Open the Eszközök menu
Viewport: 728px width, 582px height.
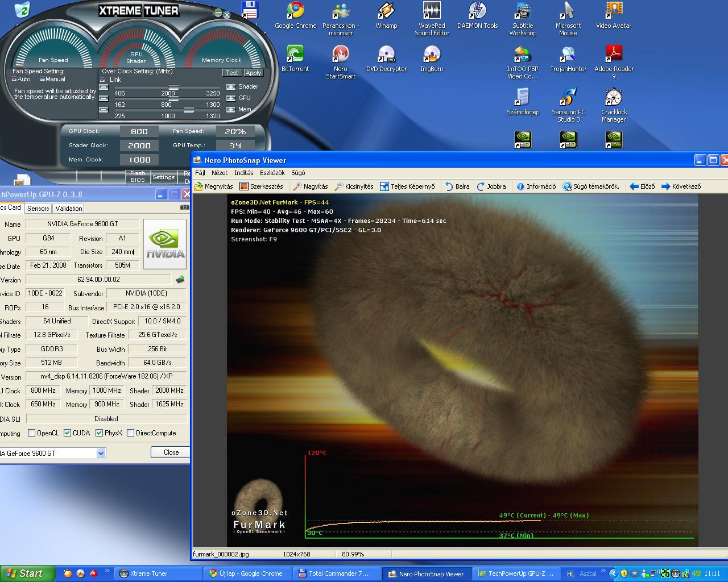pyautogui.click(x=272, y=173)
